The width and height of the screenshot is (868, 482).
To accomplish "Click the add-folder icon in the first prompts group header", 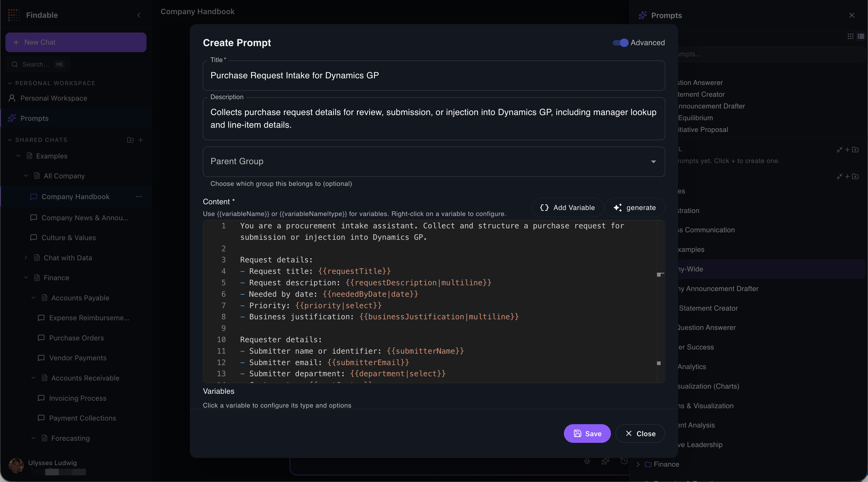I will pyautogui.click(x=855, y=149).
